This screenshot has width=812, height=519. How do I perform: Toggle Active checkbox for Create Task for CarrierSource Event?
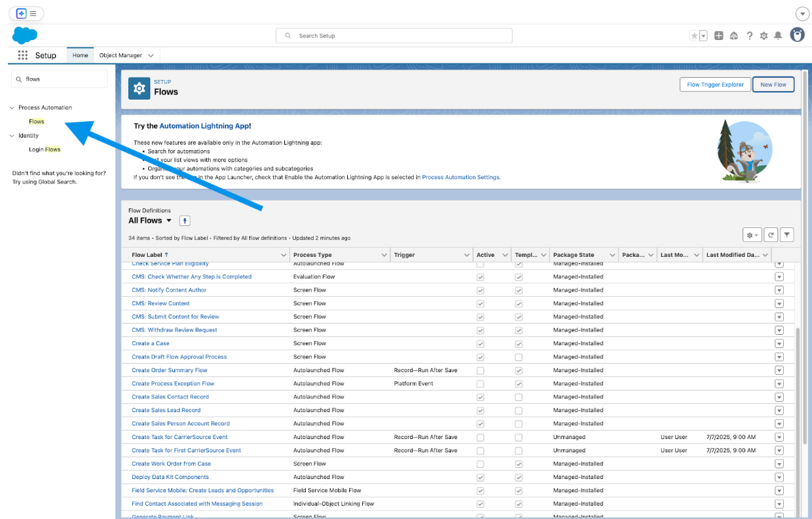pyautogui.click(x=481, y=437)
